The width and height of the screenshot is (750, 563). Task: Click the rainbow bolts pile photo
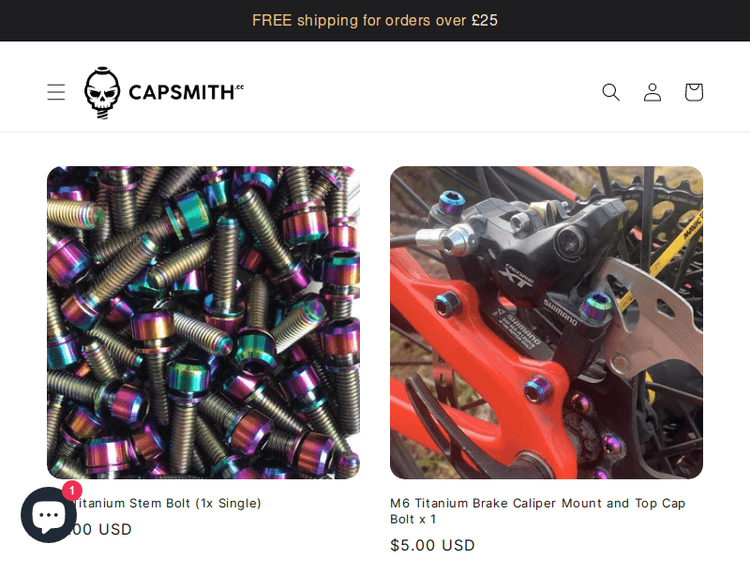[x=203, y=322]
